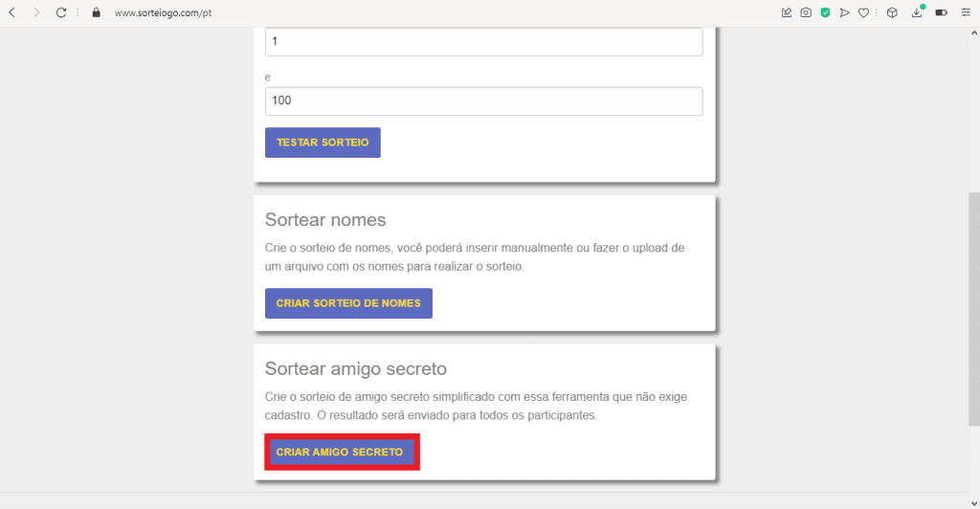Click the forward navigation arrow
The height and width of the screenshot is (509, 980).
pos(36,12)
